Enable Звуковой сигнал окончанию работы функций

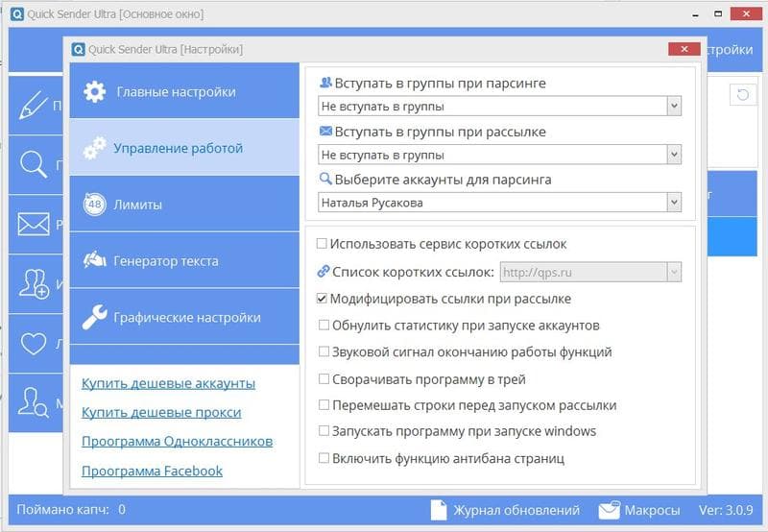tap(324, 351)
